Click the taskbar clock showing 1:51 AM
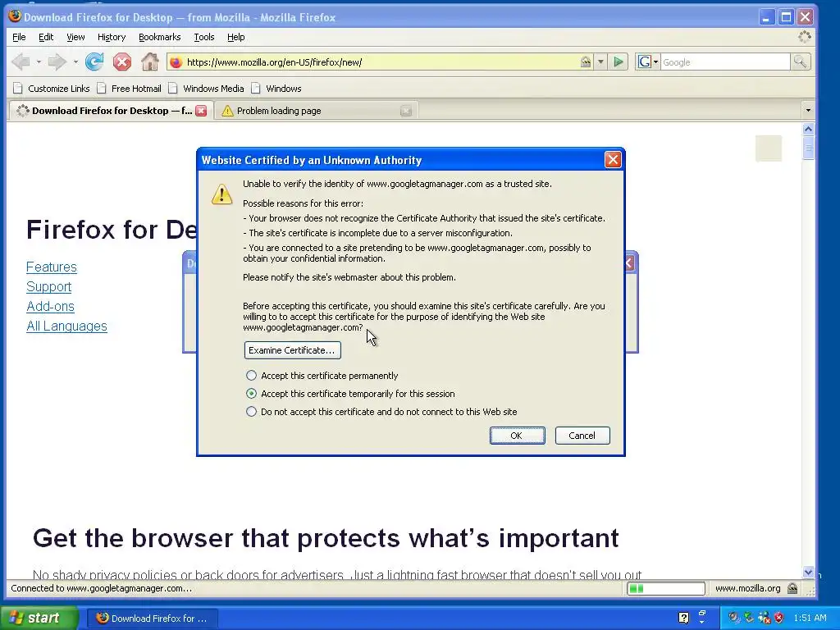Image resolution: width=840 pixels, height=630 pixels. click(x=810, y=618)
